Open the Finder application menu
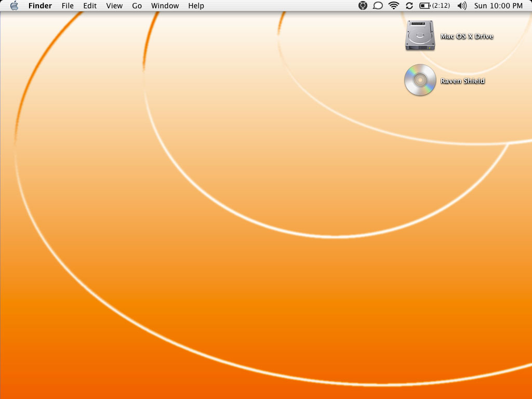532x399 pixels. point(40,6)
